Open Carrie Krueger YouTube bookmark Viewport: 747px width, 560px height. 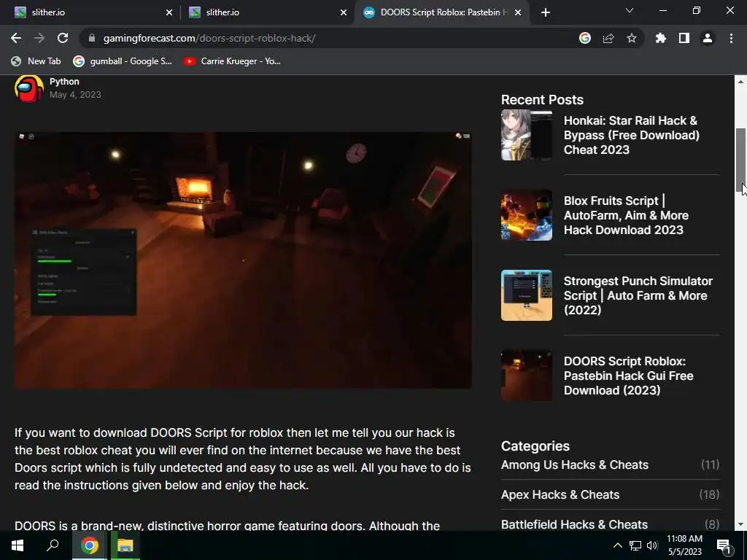[x=233, y=61]
